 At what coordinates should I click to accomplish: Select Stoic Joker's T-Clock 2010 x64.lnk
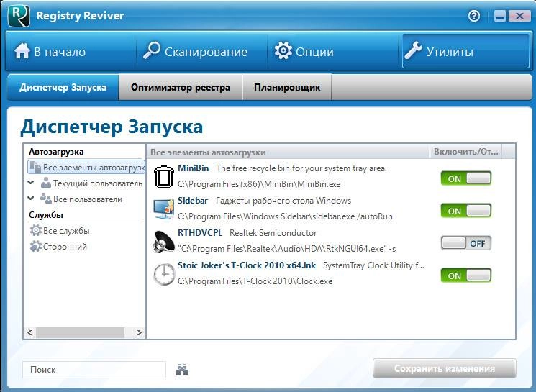(247, 265)
